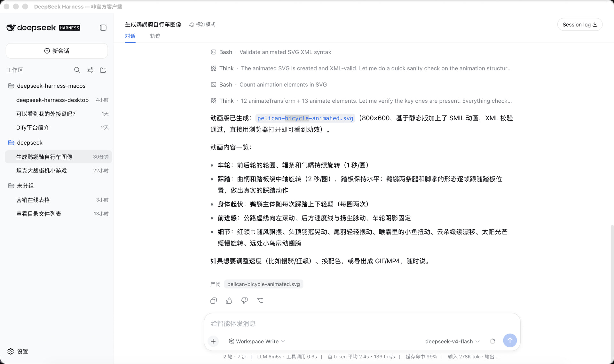Copy the response with the copy icon
The image size is (614, 364).
point(214,301)
